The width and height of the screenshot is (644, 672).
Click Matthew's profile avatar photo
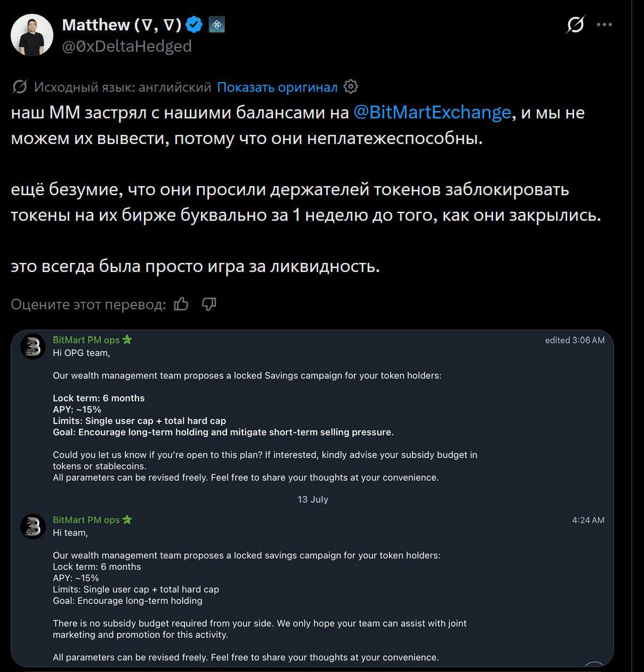click(32, 35)
